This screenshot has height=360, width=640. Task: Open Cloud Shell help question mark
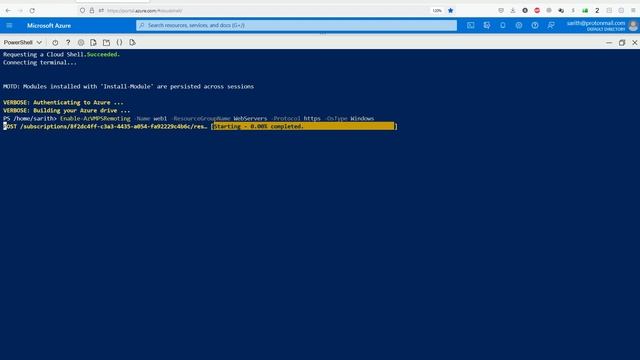pos(68,42)
